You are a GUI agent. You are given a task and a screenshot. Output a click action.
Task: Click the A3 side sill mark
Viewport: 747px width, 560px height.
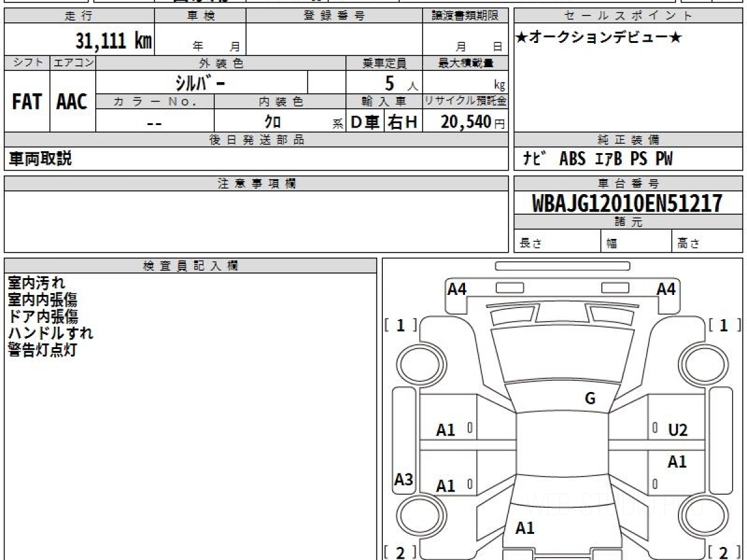tap(404, 480)
